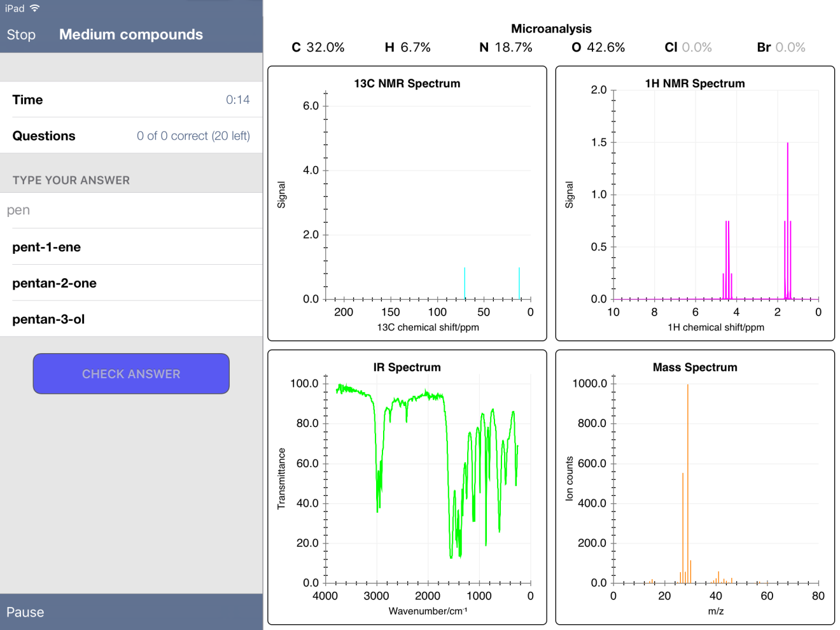Tap the Wi-Fi status icon
840x630 pixels.
tap(35, 8)
